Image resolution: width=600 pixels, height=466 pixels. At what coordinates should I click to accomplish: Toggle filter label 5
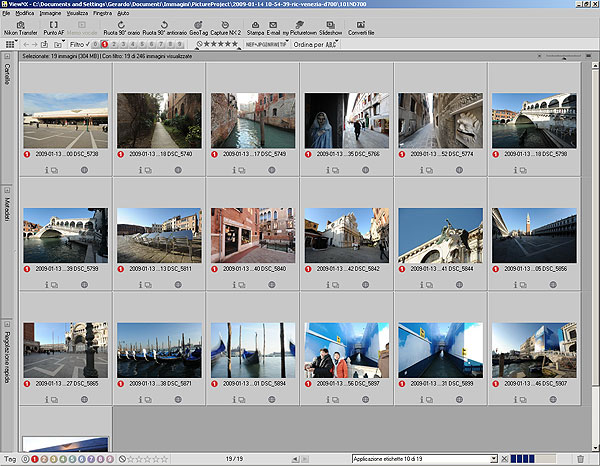(142, 44)
